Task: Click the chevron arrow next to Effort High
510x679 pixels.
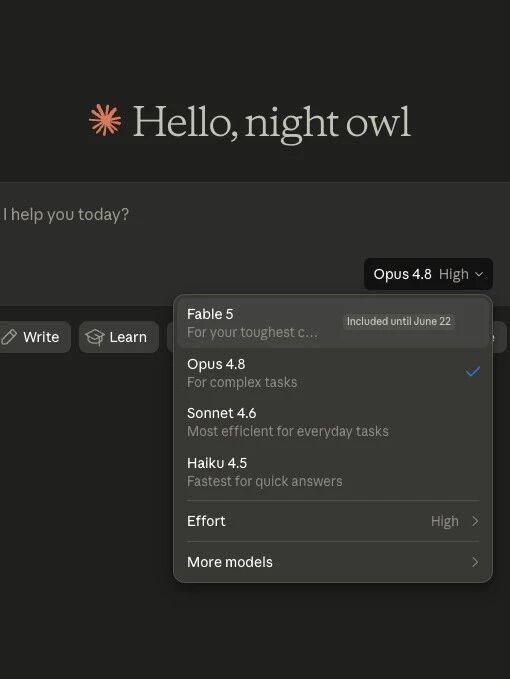Action: (x=475, y=521)
